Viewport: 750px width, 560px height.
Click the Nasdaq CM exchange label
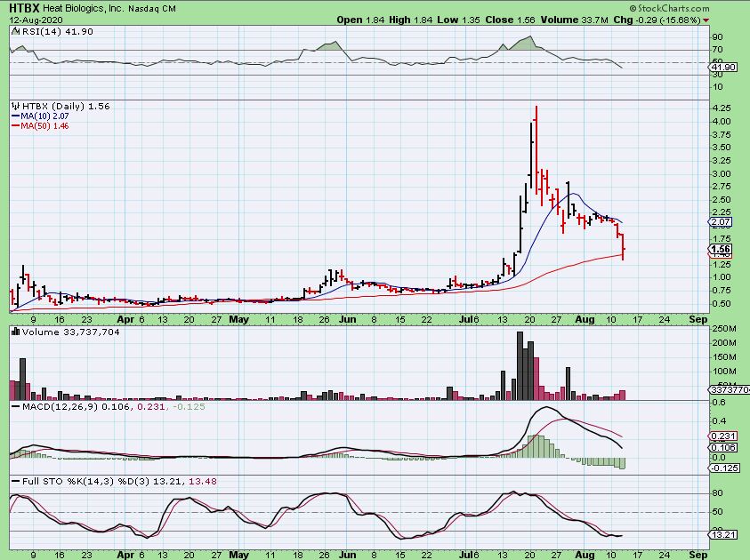pyautogui.click(x=151, y=9)
